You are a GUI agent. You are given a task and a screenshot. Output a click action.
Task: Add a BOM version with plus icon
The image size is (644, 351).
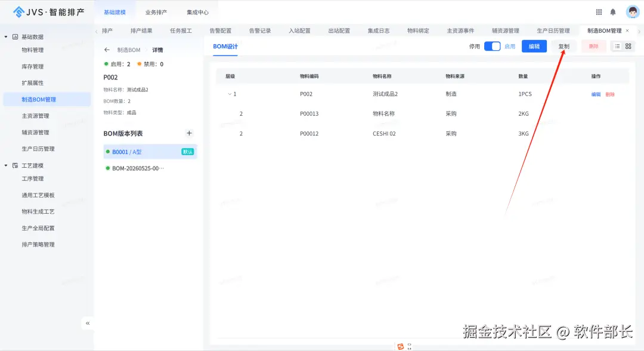coord(189,133)
